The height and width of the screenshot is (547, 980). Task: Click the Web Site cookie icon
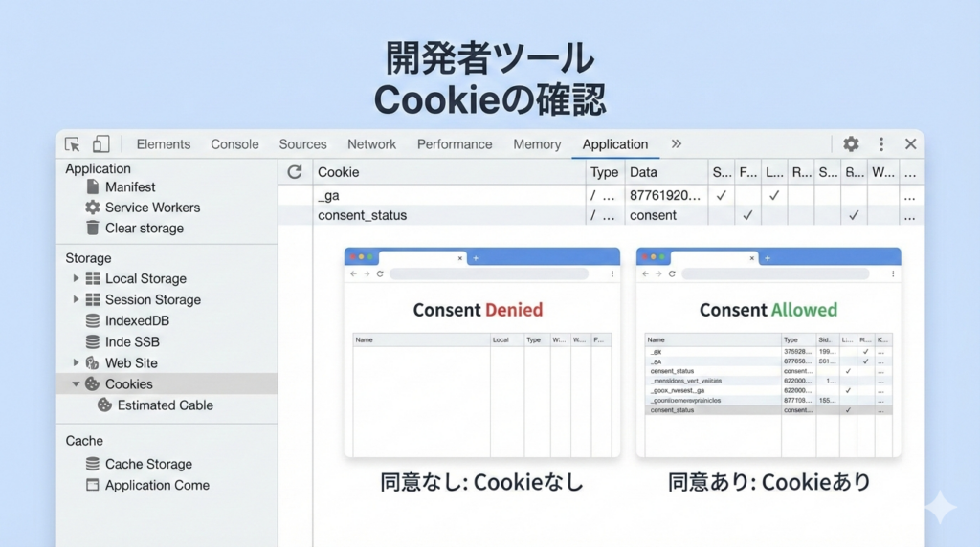tap(93, 362)
